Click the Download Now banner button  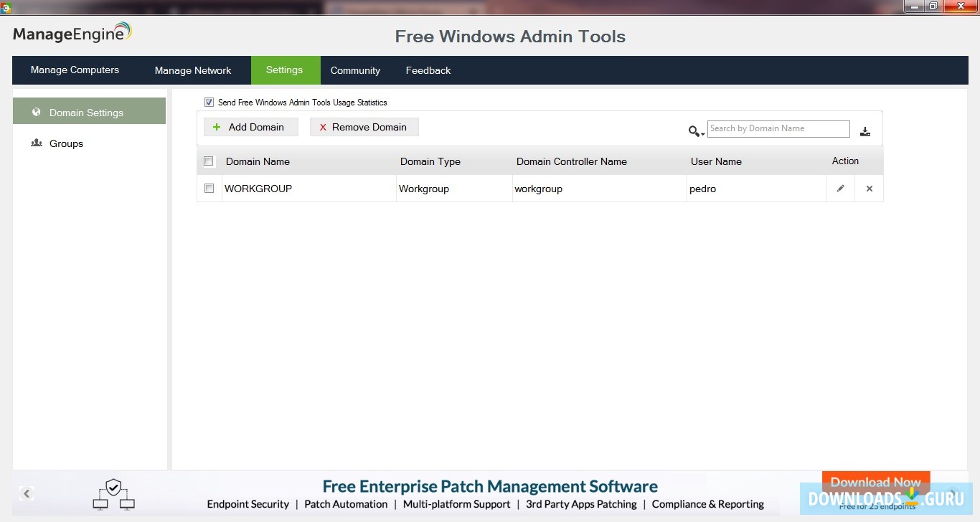coord(875,482)
